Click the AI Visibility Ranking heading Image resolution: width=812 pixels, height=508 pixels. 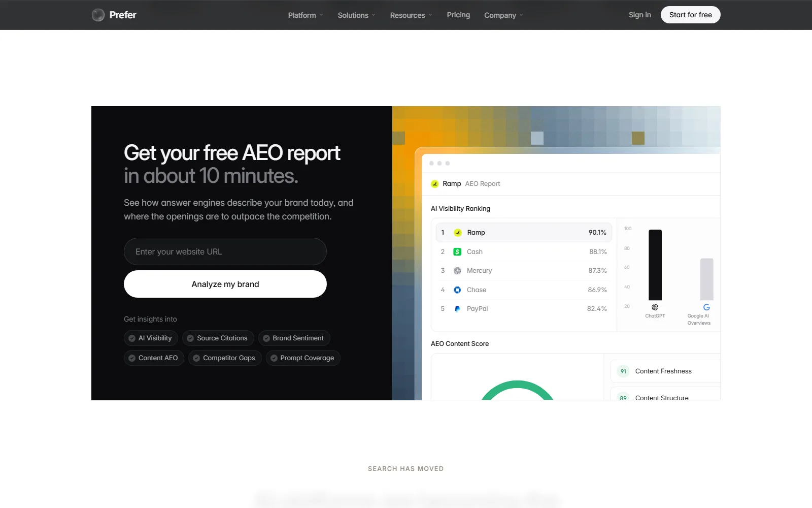(460, 209)
